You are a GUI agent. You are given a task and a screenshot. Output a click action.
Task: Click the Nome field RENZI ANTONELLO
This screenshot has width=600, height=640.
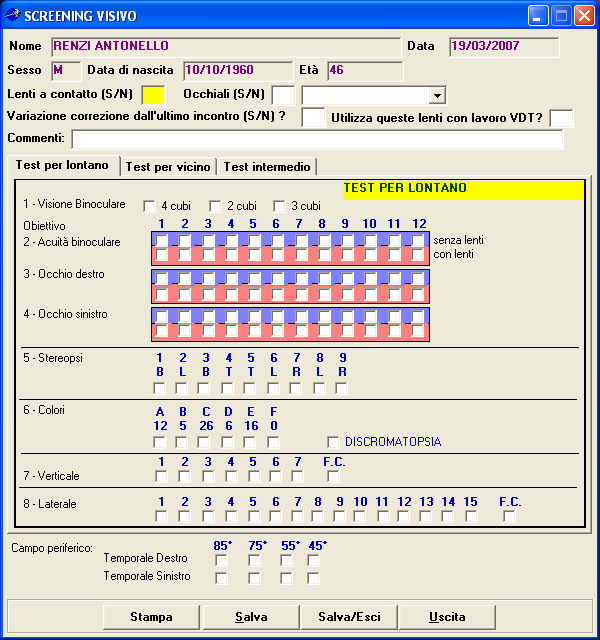[x=226, y=47]
